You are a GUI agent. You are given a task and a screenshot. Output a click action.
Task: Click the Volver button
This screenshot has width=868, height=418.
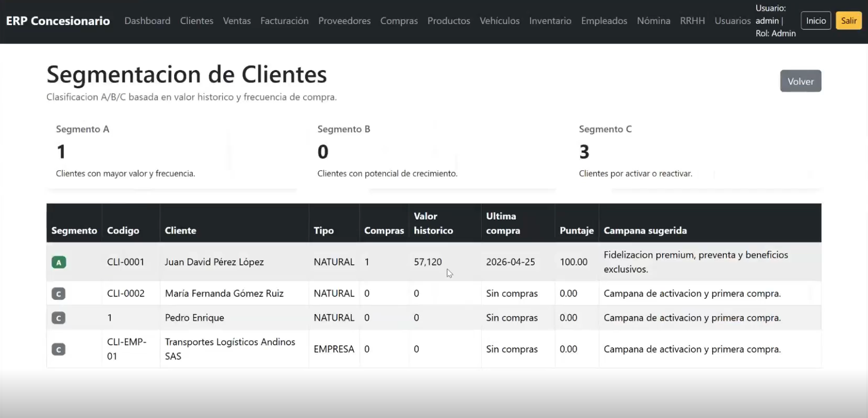coord(801,81)
